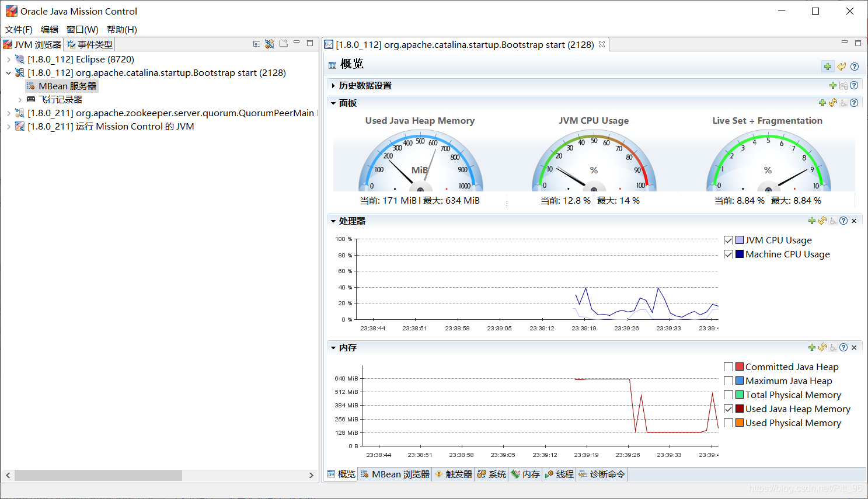Click accessibility icon in 处理器 section

point(833,221)
